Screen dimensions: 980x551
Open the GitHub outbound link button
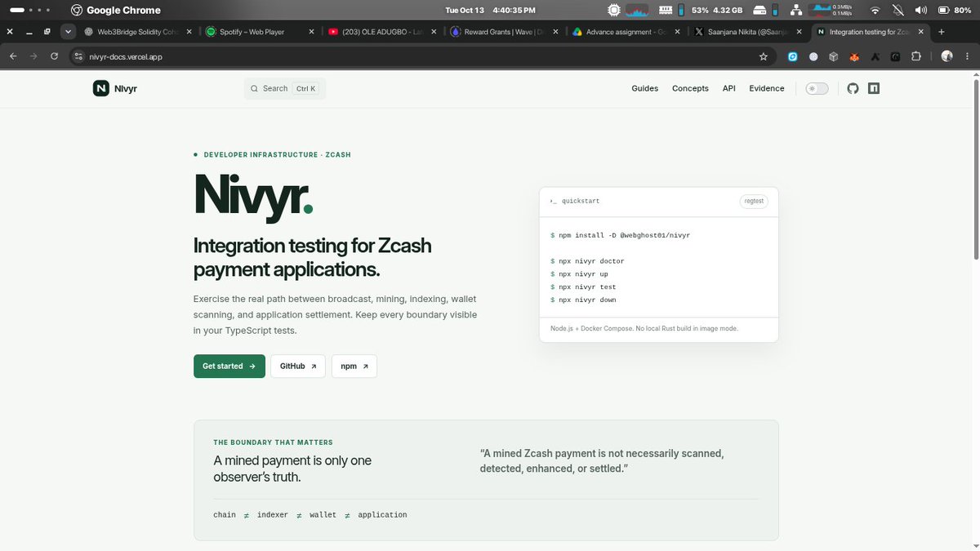pyautogui.click(x=298, y=367)
